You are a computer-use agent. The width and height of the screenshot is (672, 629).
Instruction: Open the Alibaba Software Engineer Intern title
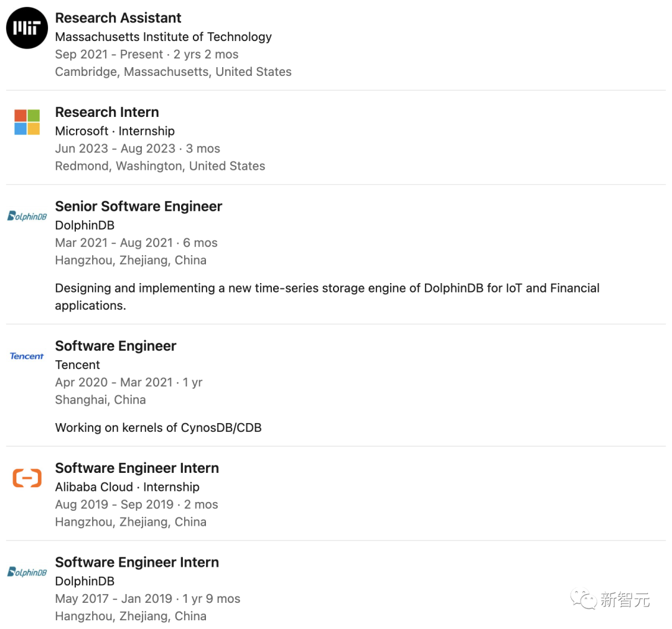coord(137,468)
